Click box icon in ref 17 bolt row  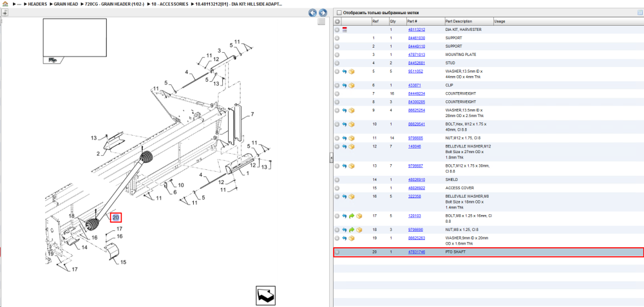point(359,216)
